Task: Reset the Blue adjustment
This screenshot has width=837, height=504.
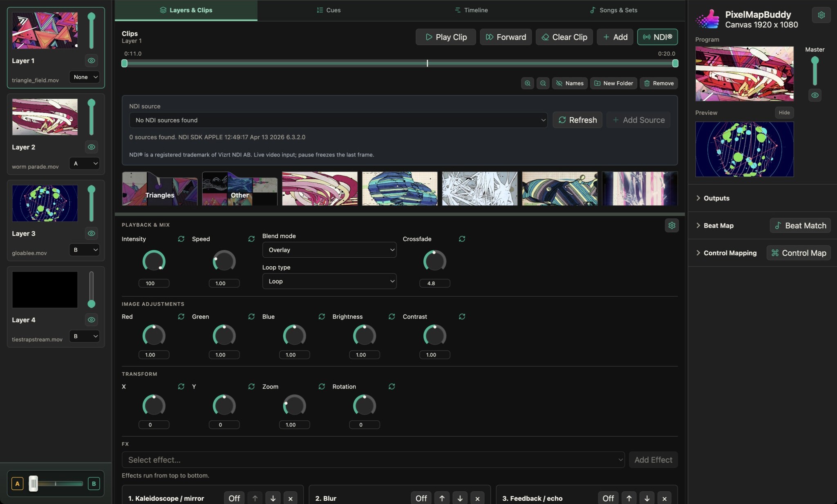Action: pos(322,317)
